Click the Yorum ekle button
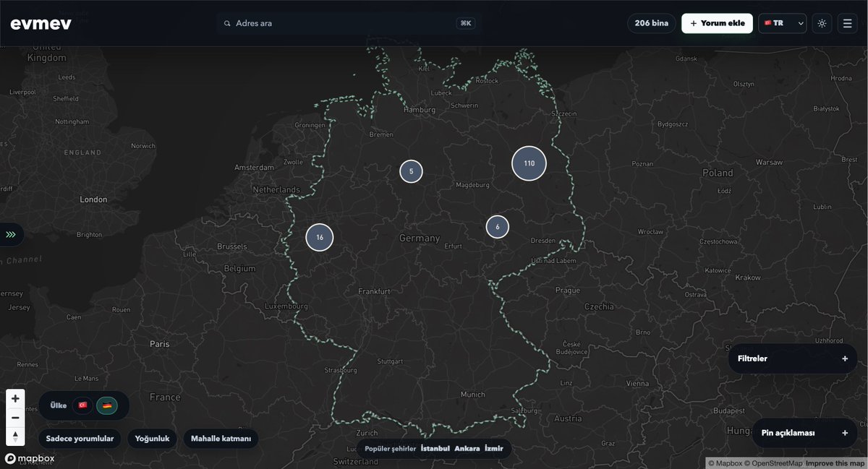The height and width of the screenshot is (469, 868). click(x=717, y=23)
